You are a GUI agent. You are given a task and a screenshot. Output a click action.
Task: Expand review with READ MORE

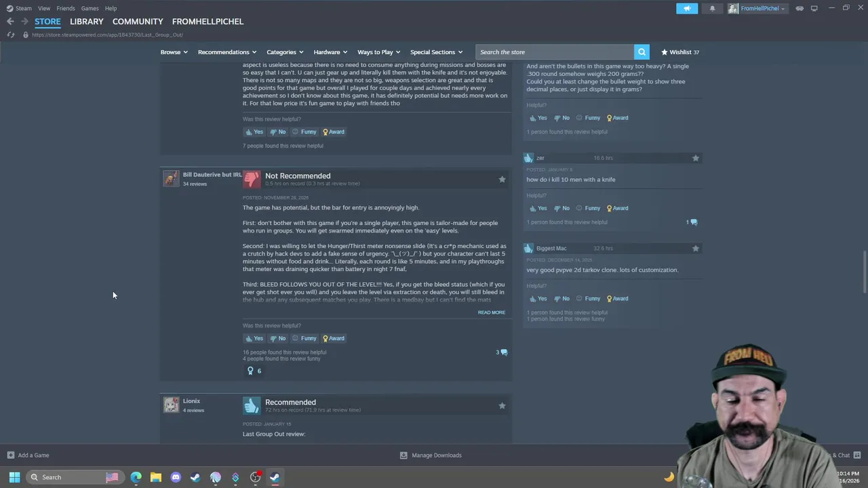492,312
